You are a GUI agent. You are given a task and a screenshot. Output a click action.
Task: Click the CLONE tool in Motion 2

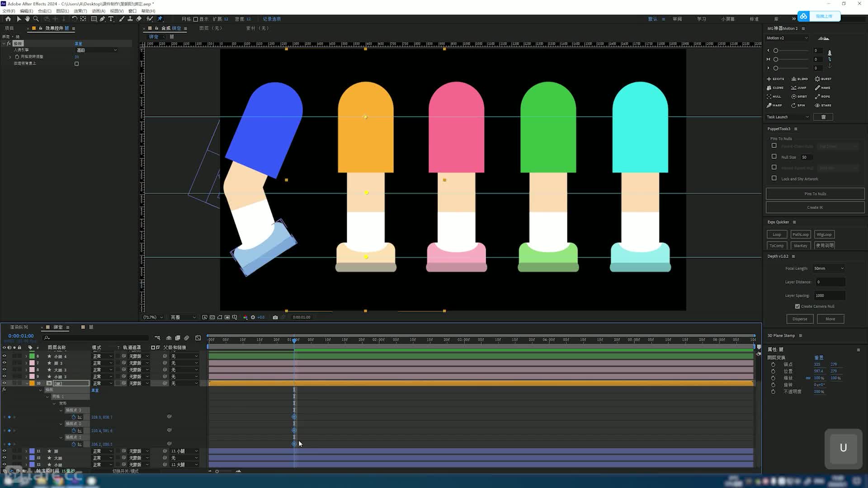pyautogui.click(x=775, y=88)
